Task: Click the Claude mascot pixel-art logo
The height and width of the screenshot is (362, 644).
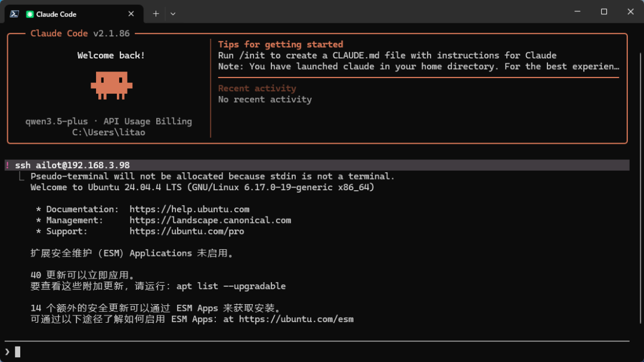Action: point(112,85)
